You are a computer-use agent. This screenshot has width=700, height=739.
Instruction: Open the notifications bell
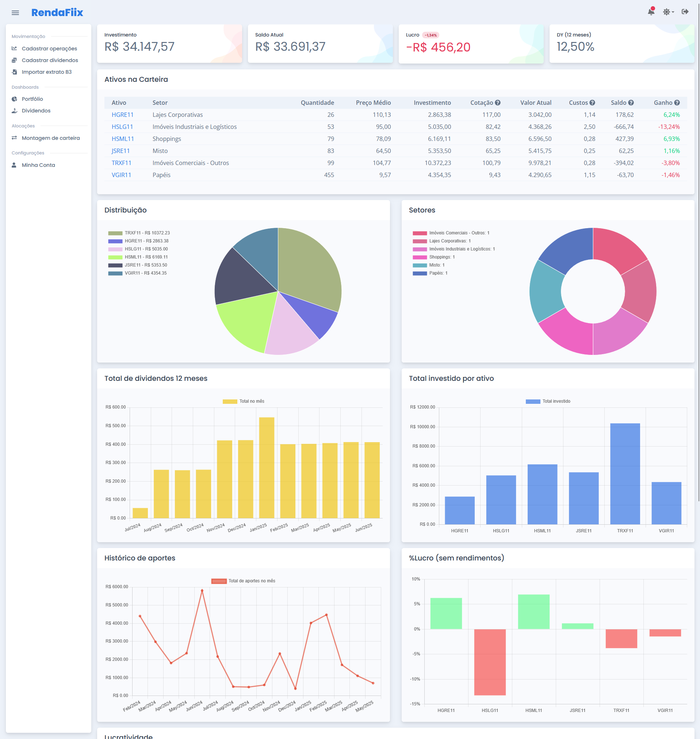tap(651, 12)
